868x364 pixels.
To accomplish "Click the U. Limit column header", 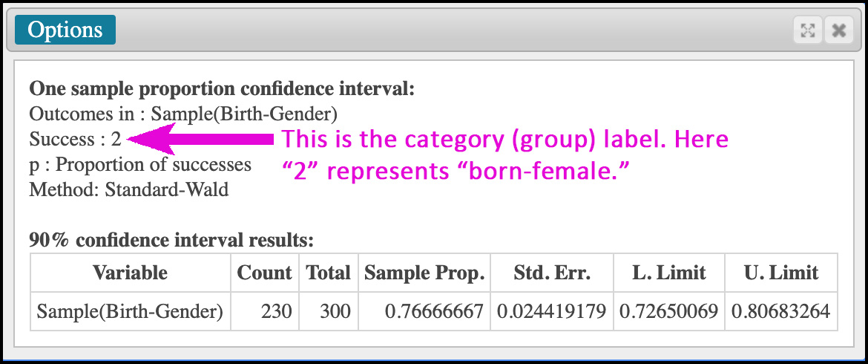I will click(x=782, y=273).
